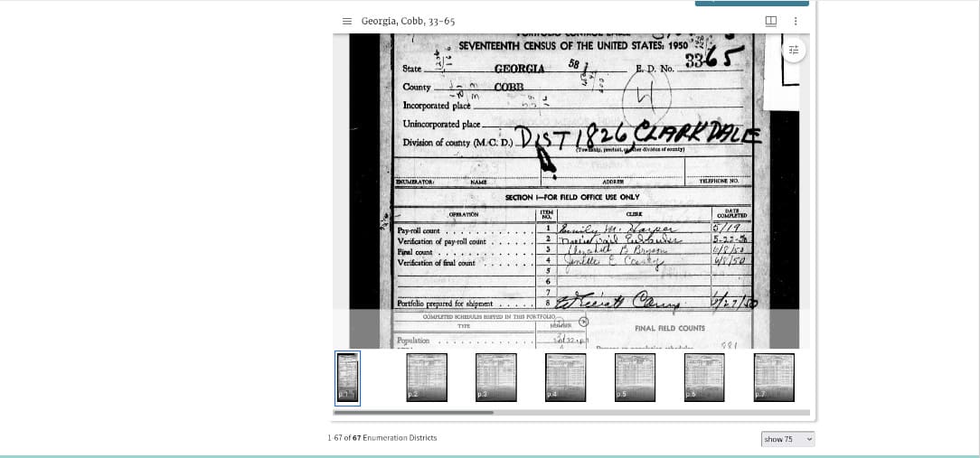Select page 6 thumbnail
Image resolution: width=980 pixels, height=458 pixels.
704,378
